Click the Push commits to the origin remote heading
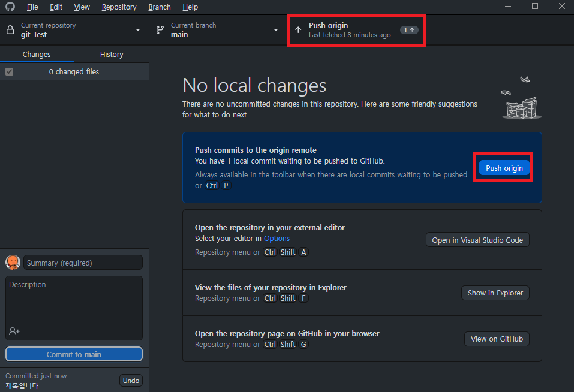Screen dimensions: 574x392 click(256, 150)
